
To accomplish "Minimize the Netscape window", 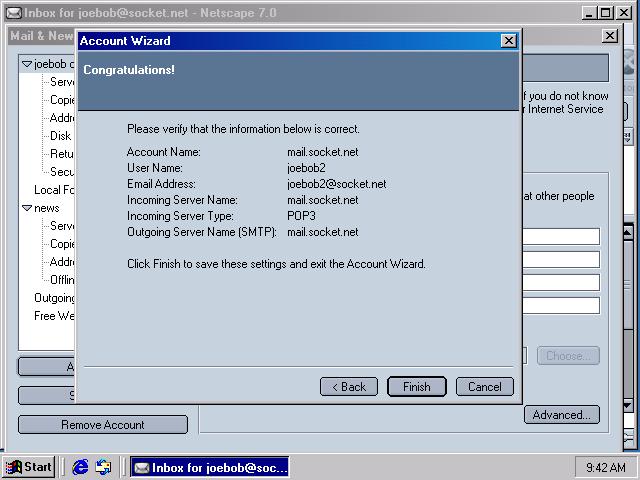I will coord(589,13).
